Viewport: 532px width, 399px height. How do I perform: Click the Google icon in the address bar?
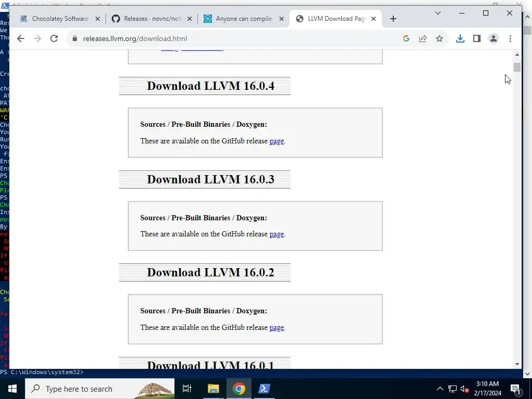406,38
